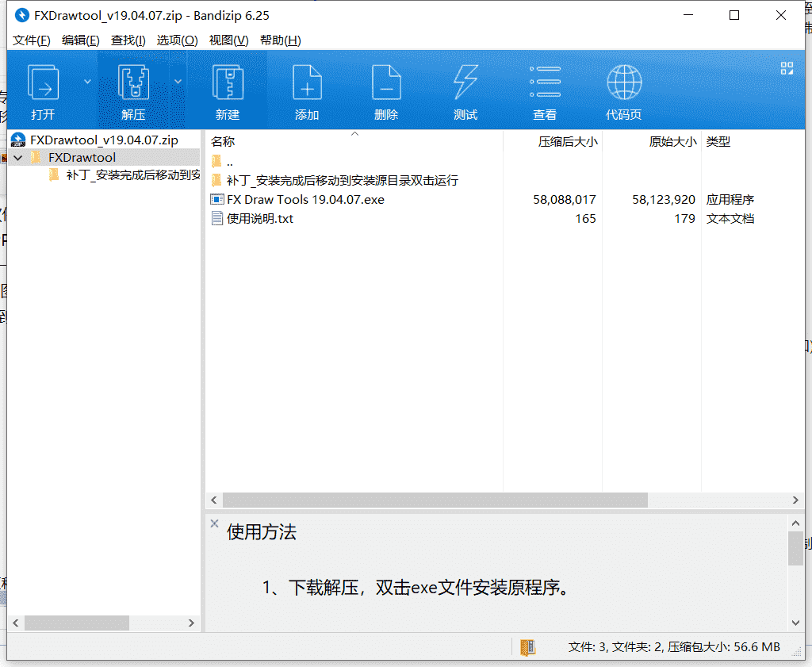Click the zip archive icon in the tree root
Screen dimensions: 812x667
click(18, 140)
